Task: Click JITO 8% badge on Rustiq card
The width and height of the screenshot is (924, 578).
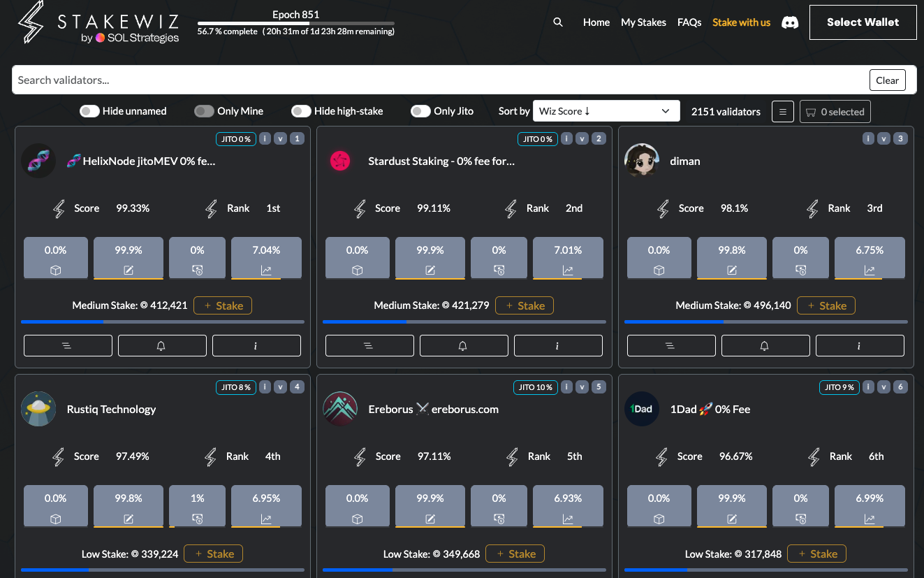Action: pyautogui.click(x=236, y=386)
